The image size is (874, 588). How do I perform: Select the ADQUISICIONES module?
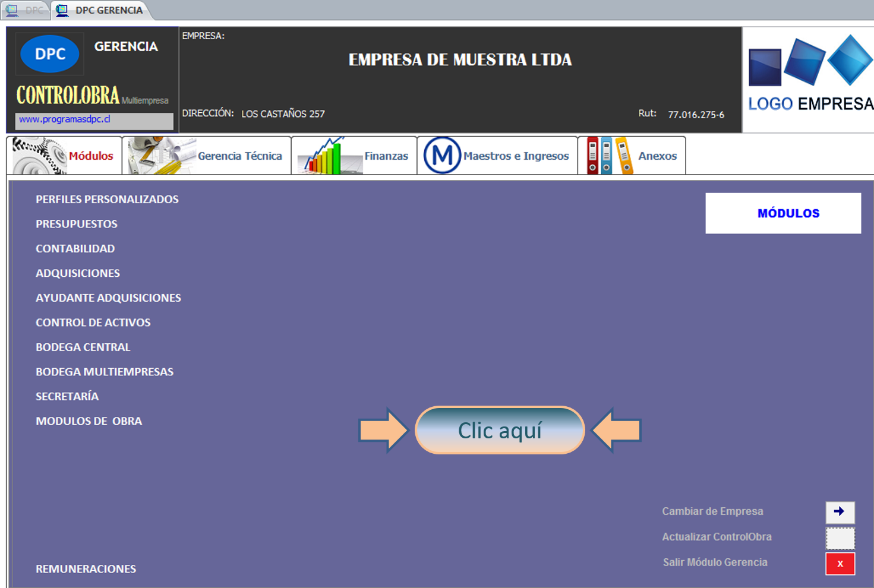tap(77, 273)
